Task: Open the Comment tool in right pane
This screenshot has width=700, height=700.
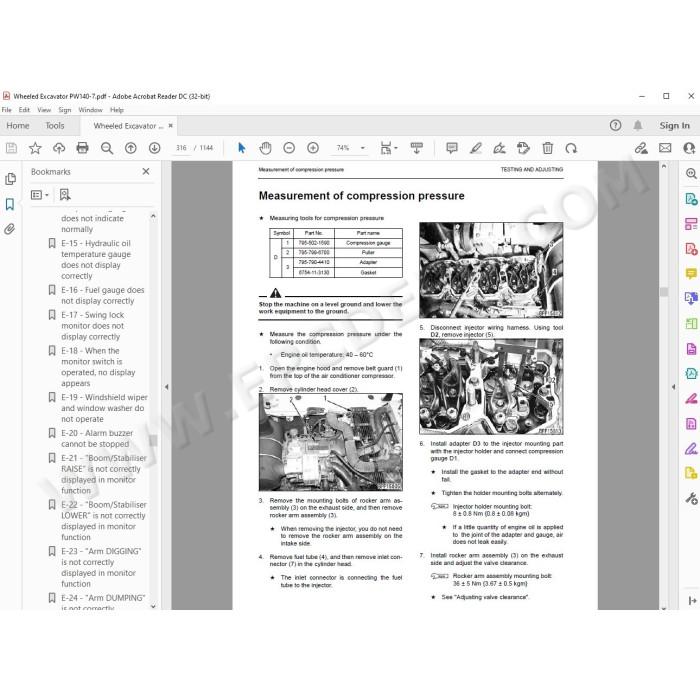Action: [x=691, y=274]
